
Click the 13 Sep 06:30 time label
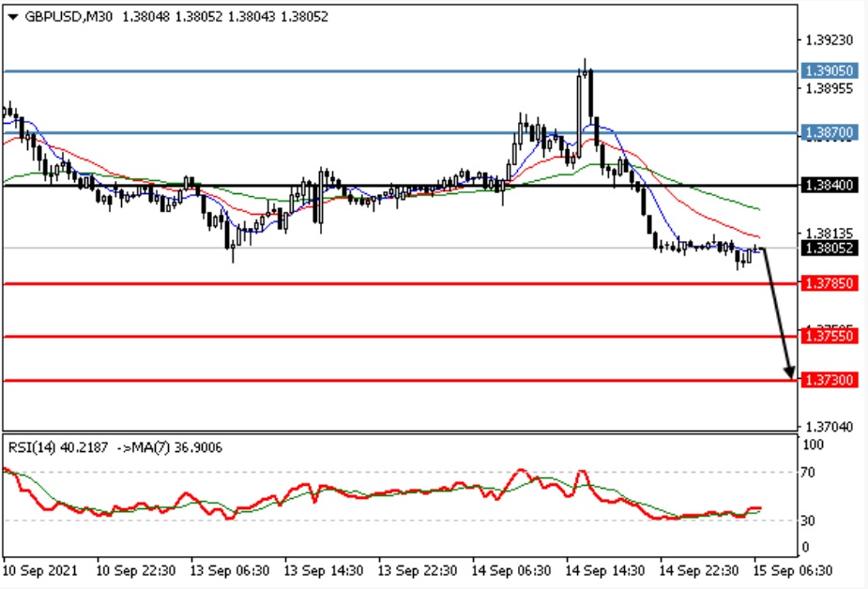230,570
